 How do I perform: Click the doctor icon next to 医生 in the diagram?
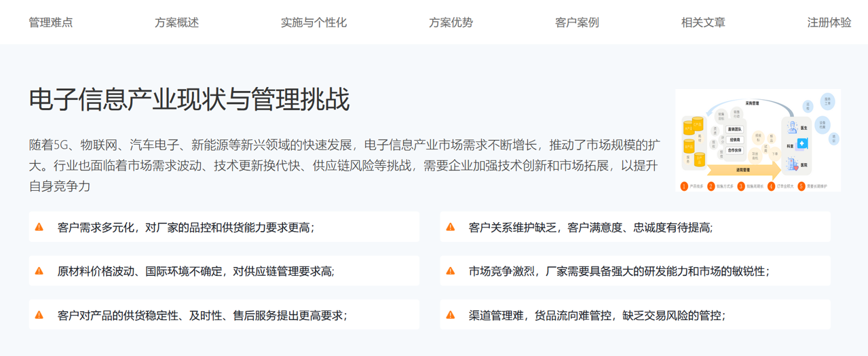[792, 127]
